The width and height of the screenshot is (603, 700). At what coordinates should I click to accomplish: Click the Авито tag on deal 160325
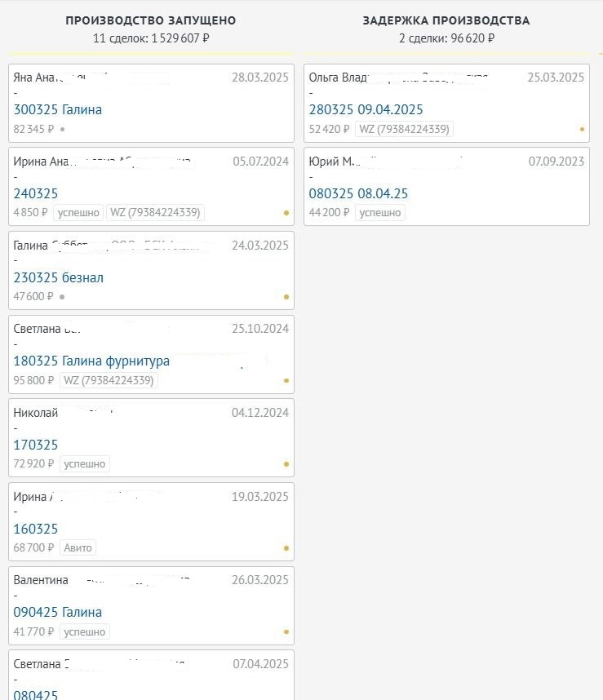pos(78,547)
